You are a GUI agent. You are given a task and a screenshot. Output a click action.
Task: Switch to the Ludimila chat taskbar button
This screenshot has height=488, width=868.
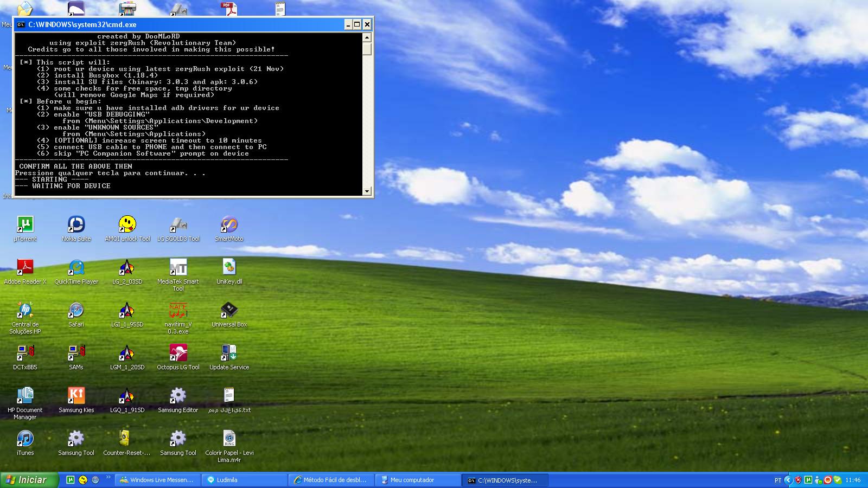(245, 480)
